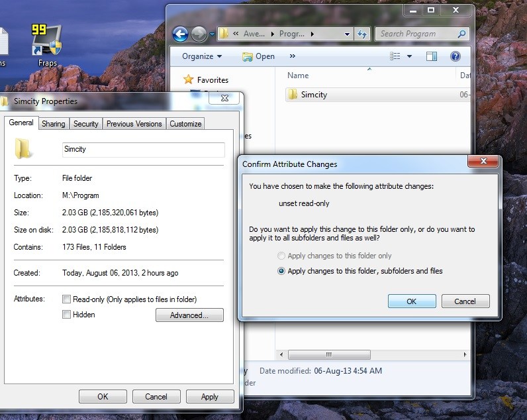Select 'Apply changes to this folder, subfolders and files'
This screenshot has height=420, width=527.
281,271
